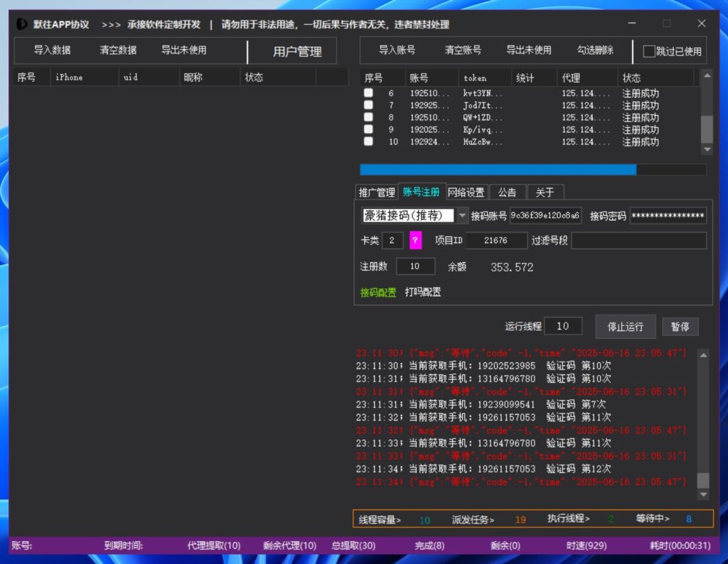The image size is (728, 564).
Task: Open 用户管理 user management
Action: tap(297, 52)
